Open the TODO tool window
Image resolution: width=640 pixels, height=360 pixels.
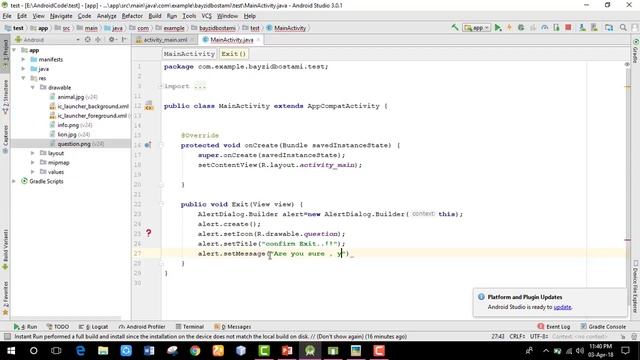58,327
